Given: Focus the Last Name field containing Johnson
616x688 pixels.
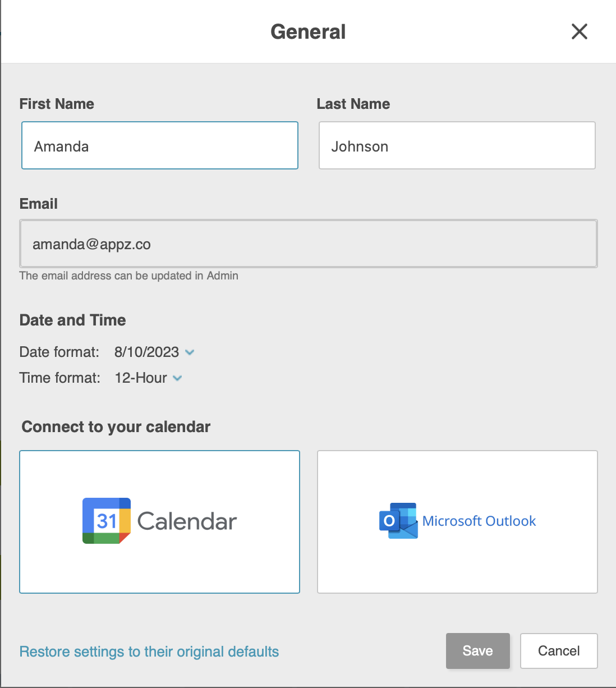Looking at the screenshot, I should pos(457,145).
